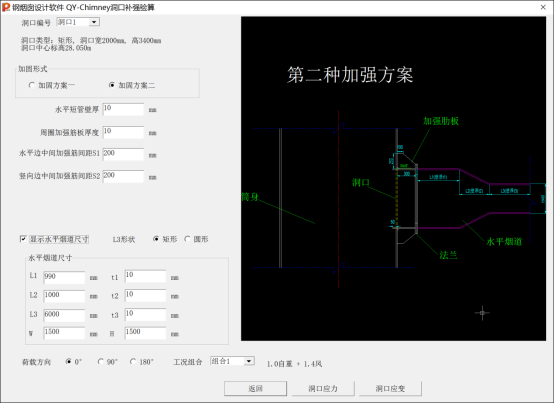Click the L1 length input field
This screenshot has width=555, height=404.
tap(64, 277)
